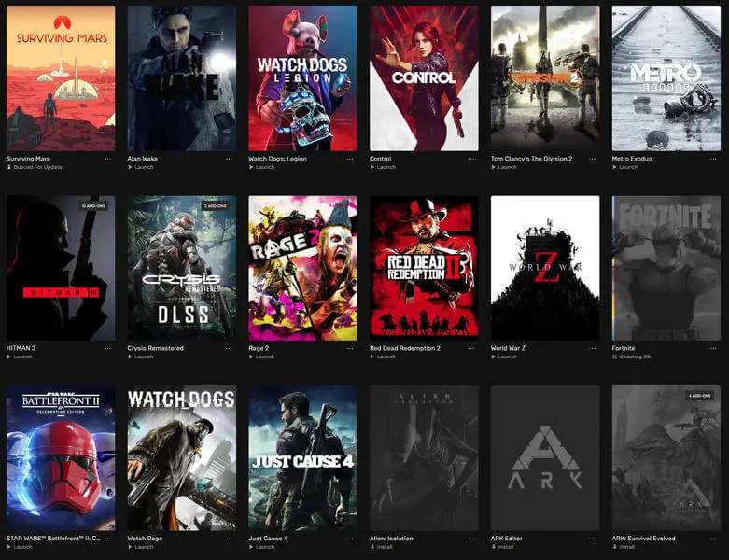Pause the Fortnite update at Updating 2%

631,357
